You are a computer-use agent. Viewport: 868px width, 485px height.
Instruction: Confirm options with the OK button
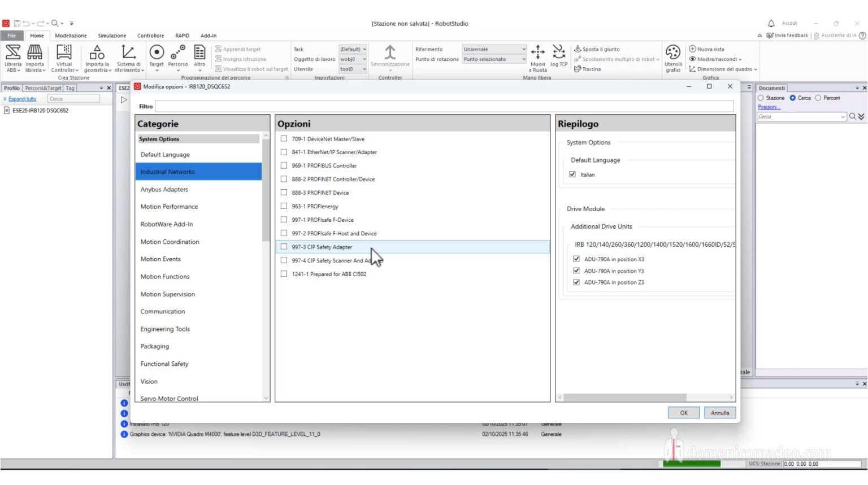pyautogui.click(x=683, y=412)
